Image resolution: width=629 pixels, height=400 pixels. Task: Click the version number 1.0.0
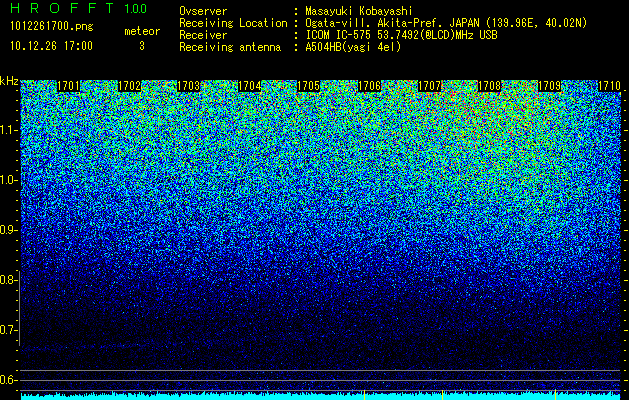click(x=135, y=8)
